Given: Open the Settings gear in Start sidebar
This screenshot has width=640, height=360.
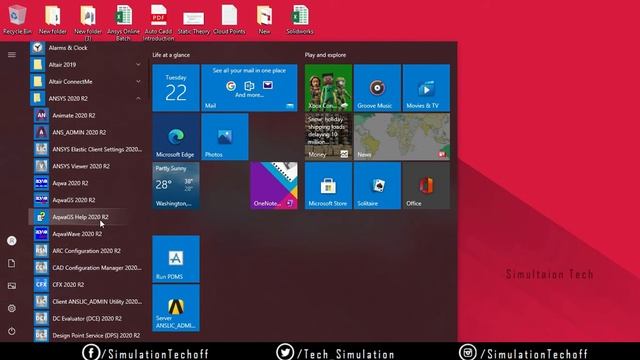Looking at the screenshot, I should coord(12,308).
